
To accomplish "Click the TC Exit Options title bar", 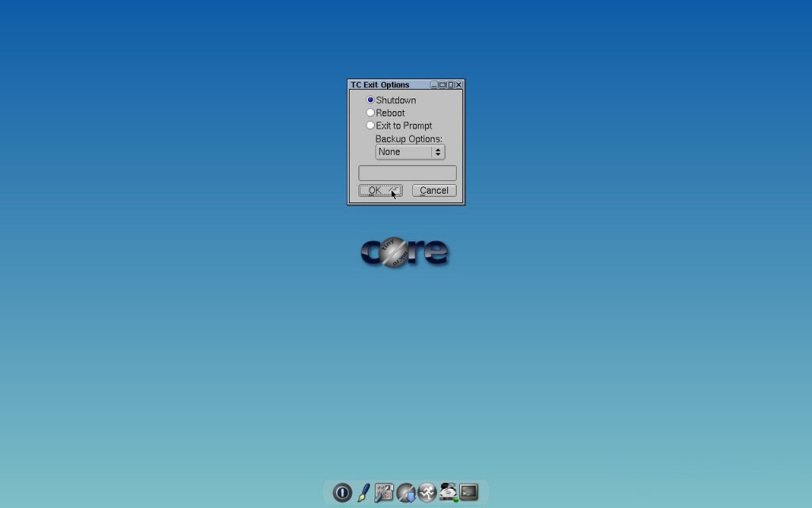I will [389, 84].
